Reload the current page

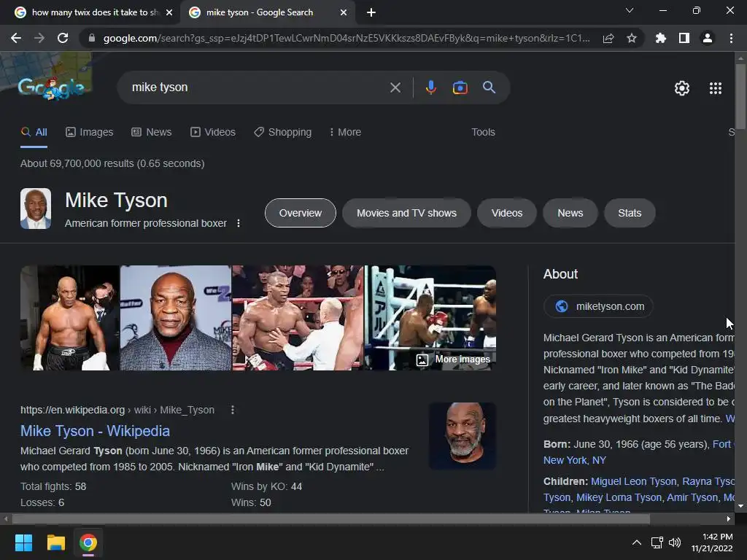(x=63, y=38)
